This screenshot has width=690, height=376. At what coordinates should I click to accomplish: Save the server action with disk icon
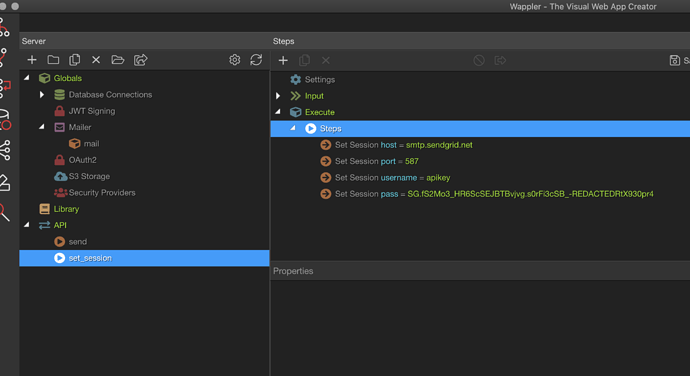click(675, 60)
